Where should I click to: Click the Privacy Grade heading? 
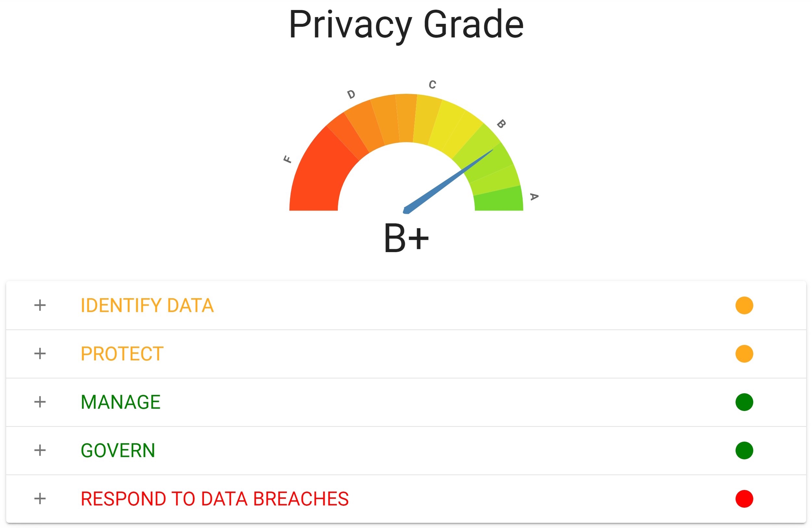pos(406,25)
